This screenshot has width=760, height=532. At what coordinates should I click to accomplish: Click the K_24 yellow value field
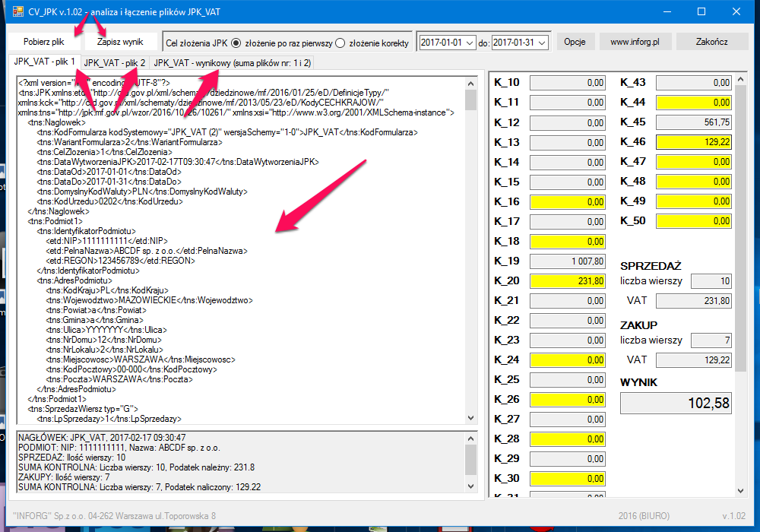(x=568, y=360)
